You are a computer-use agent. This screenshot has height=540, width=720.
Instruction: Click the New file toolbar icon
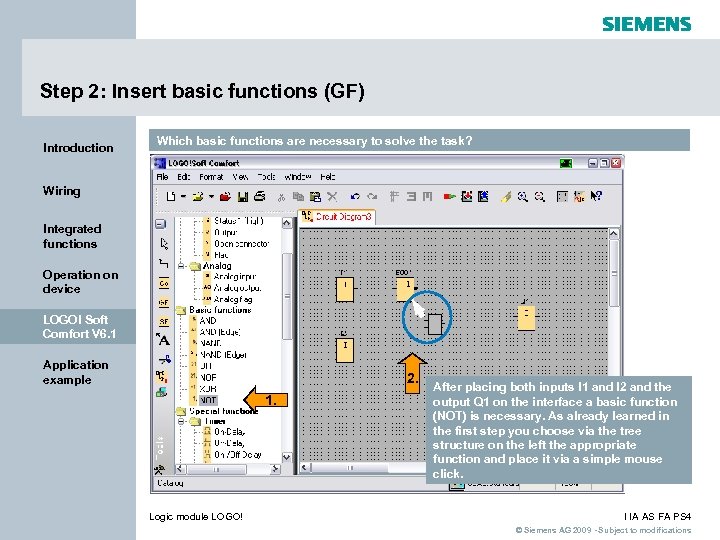[x=171, y=197]
